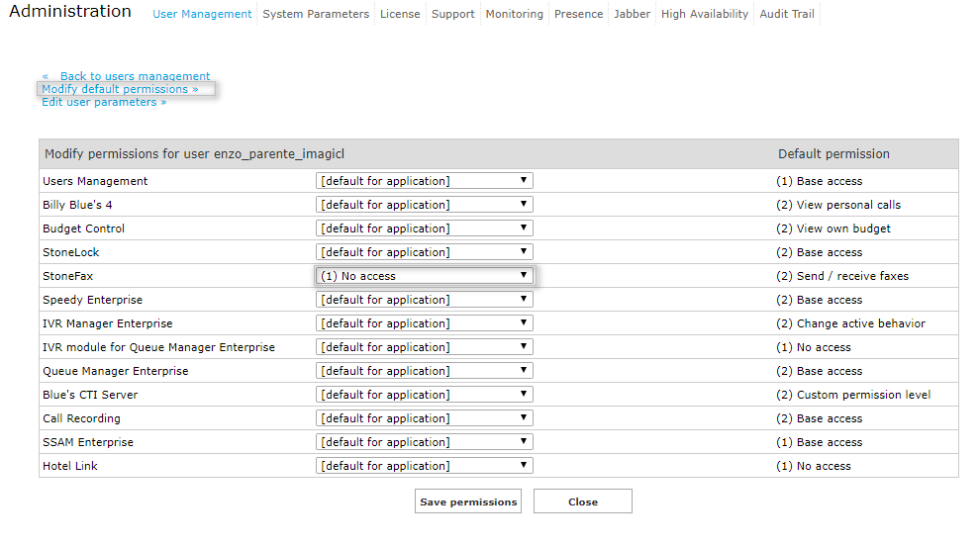Expand the Call Recording permission dropdown
Image resolution: width=980 pixels, height=547 pixels.
click(x=425, y=418)
